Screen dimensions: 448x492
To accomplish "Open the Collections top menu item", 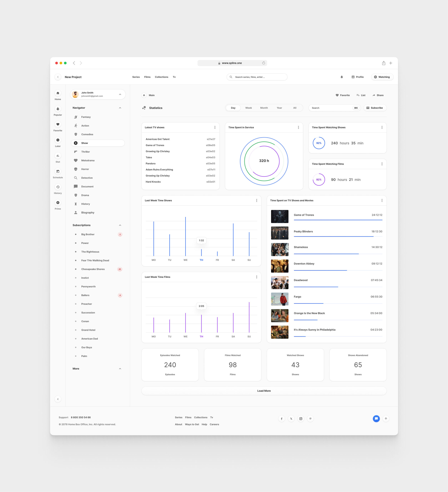I will click(x=161, y=77).
